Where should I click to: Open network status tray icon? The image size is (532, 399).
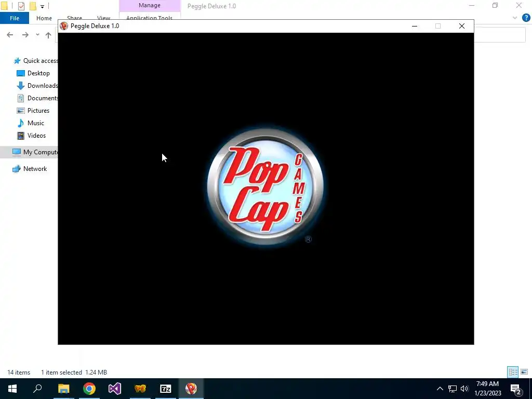click(453, 389)
